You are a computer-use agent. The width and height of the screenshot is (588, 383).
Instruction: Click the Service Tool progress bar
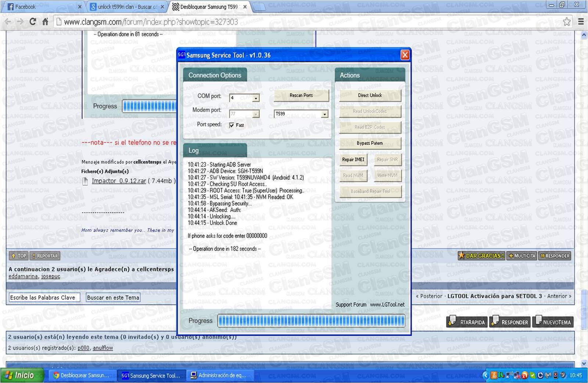click(x=311, y=321)
